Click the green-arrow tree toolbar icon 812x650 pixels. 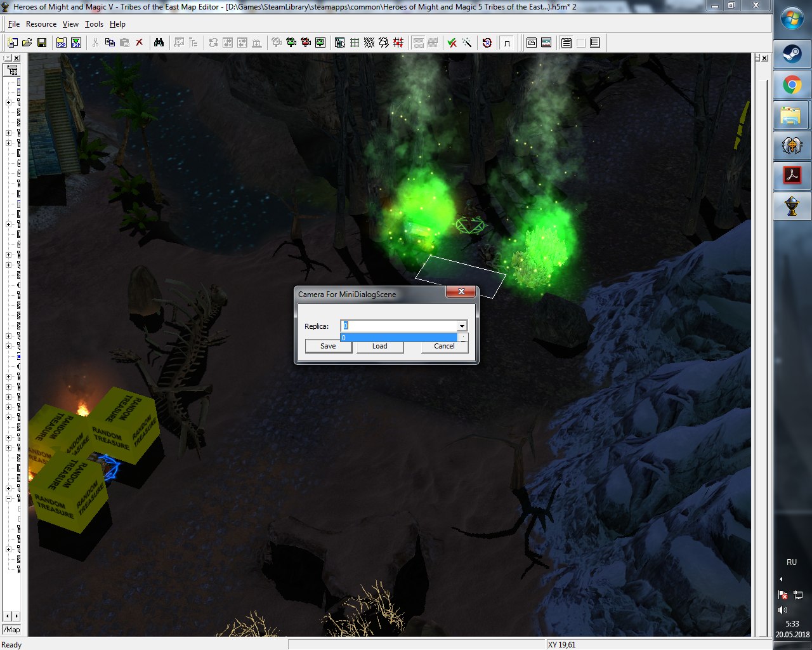[x=291, y=43]
